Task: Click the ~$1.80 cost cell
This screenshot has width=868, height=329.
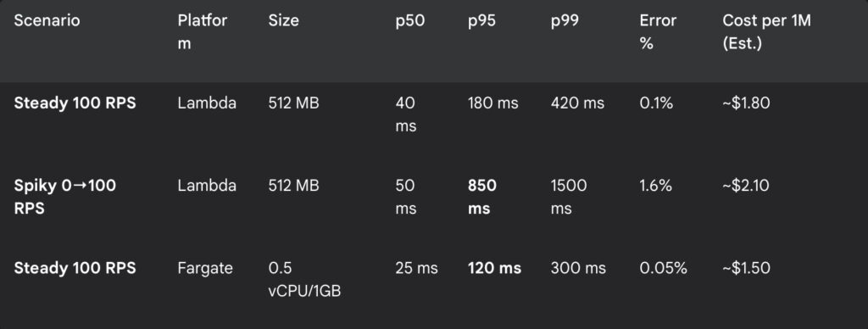Action: pos(746,103)
